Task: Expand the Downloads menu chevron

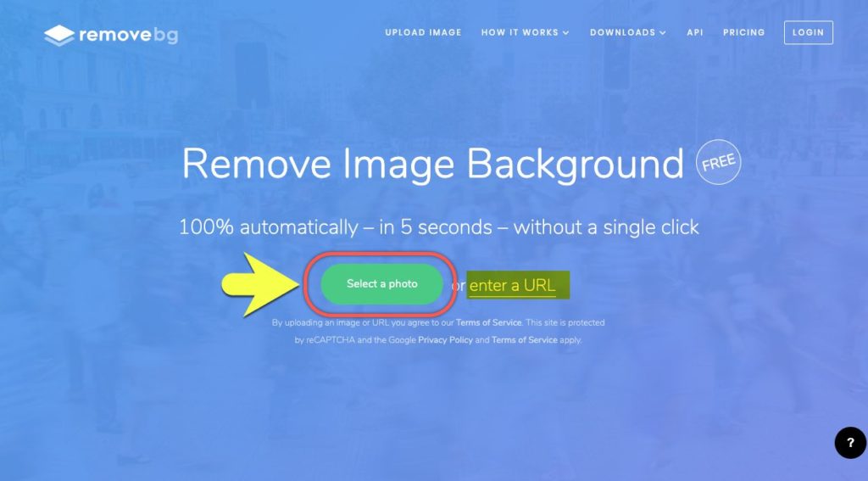Action: (x=663, y=33)
